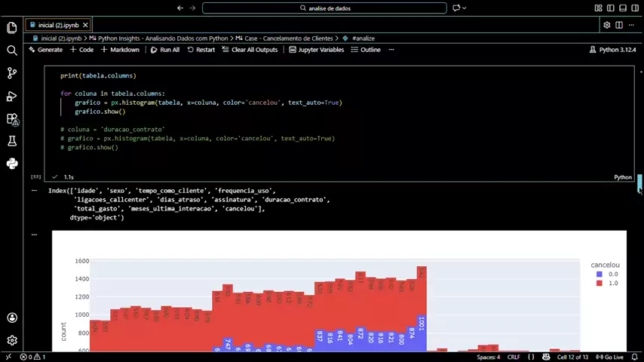Open the Python extension view
644x362 pixels.
coord(12,164)
